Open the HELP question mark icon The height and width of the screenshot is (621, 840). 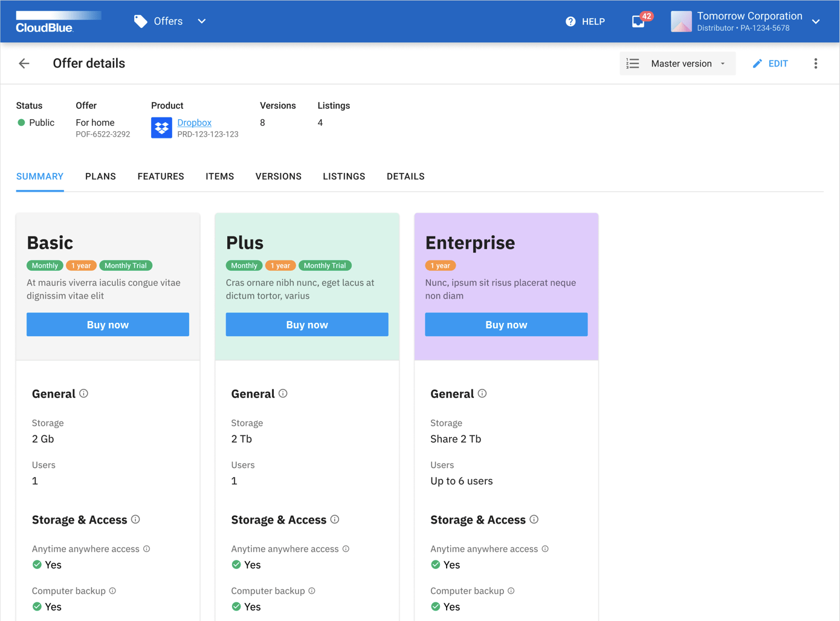[570, 21]
